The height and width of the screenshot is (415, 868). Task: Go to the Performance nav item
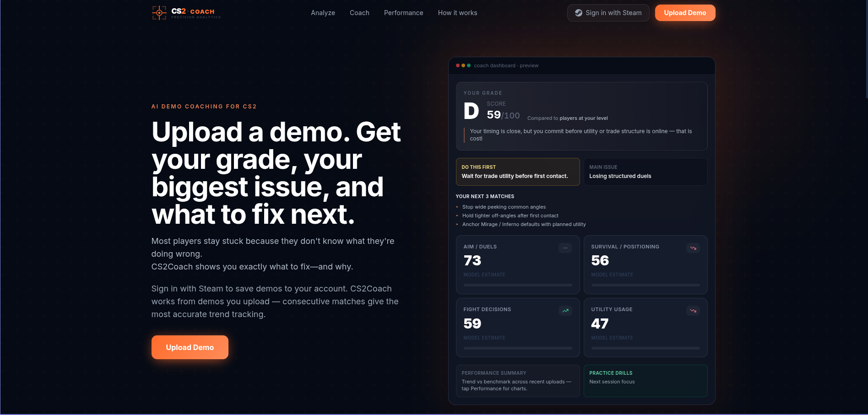403,13
